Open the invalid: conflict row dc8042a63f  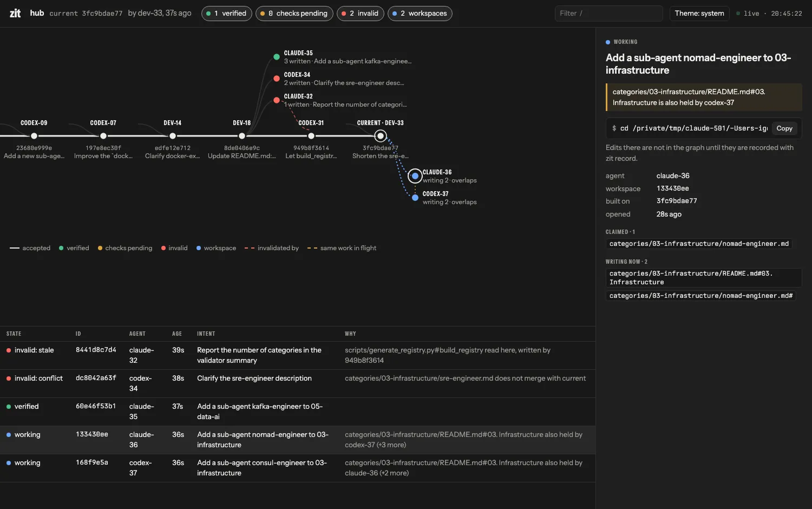(x=298, y=383)
